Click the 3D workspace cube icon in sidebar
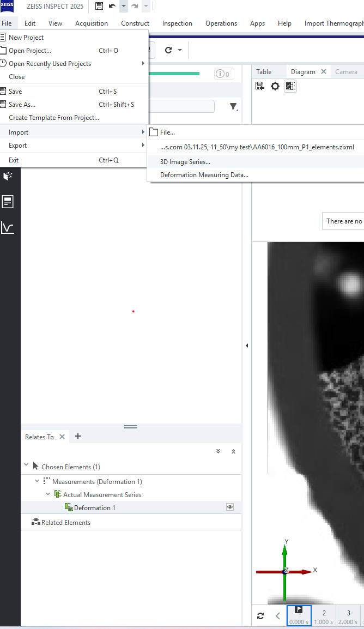Image resolution: width=364 pixels, height=629 pixels. (8, 176)
